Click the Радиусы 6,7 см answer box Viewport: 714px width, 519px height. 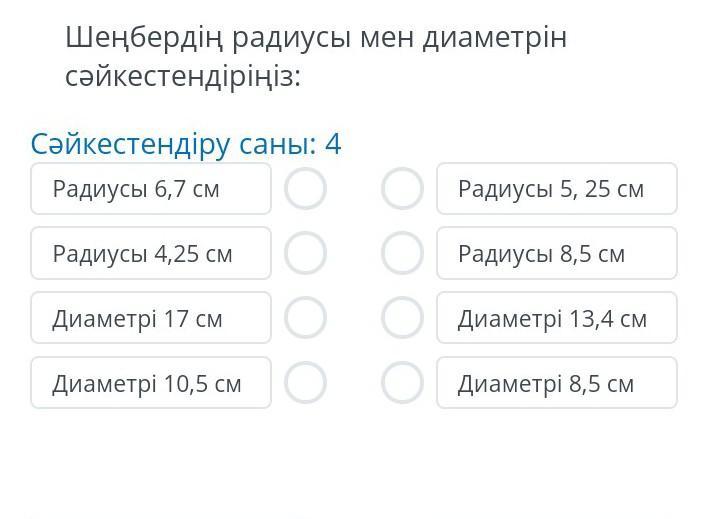[151, 188]
